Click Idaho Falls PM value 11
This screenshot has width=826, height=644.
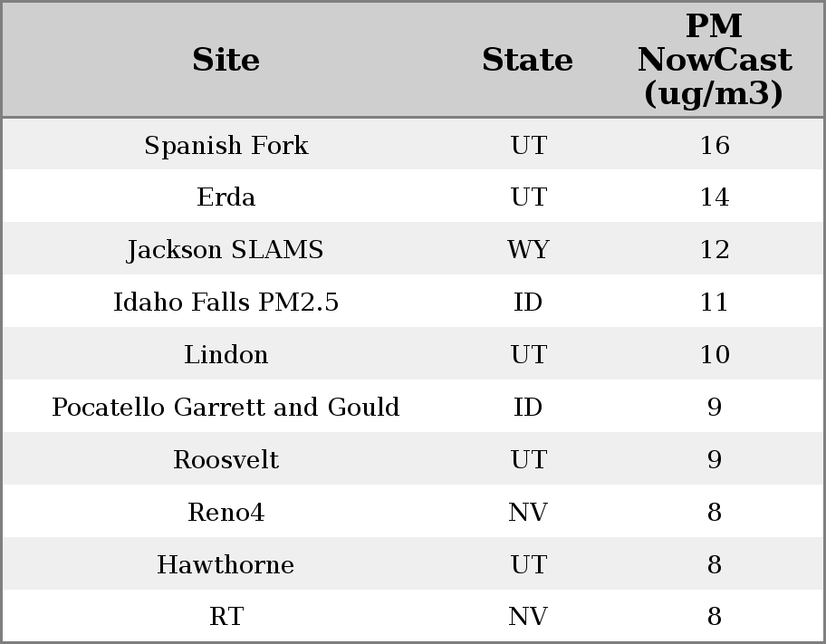(714, 303)
